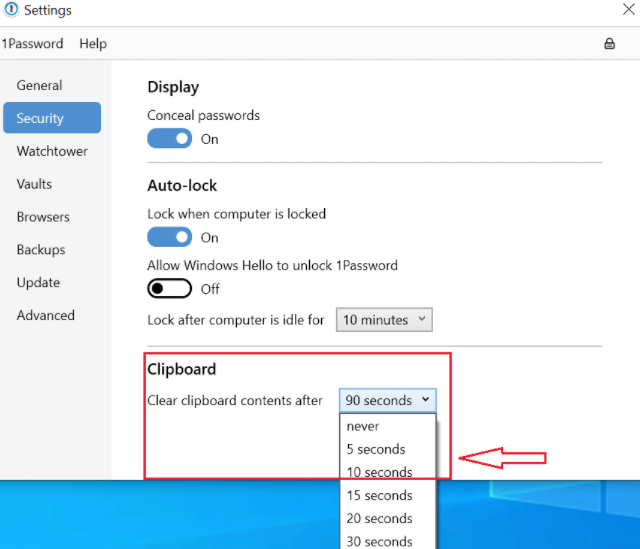Open the Vaults settings section
This screenshot has width=640, height=549.
coord(34,184)
